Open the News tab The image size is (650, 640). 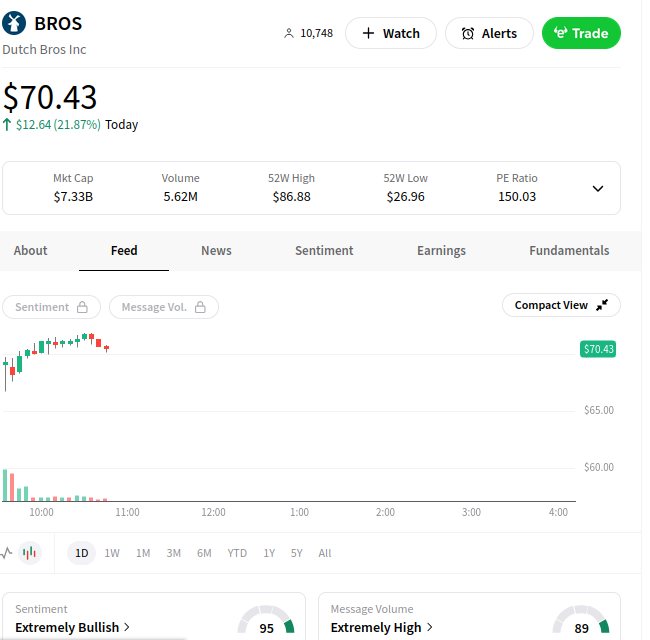click(x=216, y=250)
